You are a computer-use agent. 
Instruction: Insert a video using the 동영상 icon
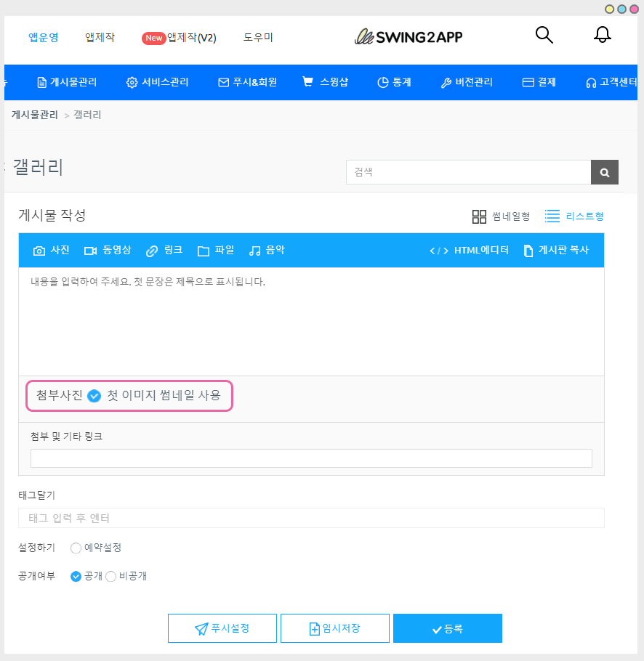click(91, 251)
